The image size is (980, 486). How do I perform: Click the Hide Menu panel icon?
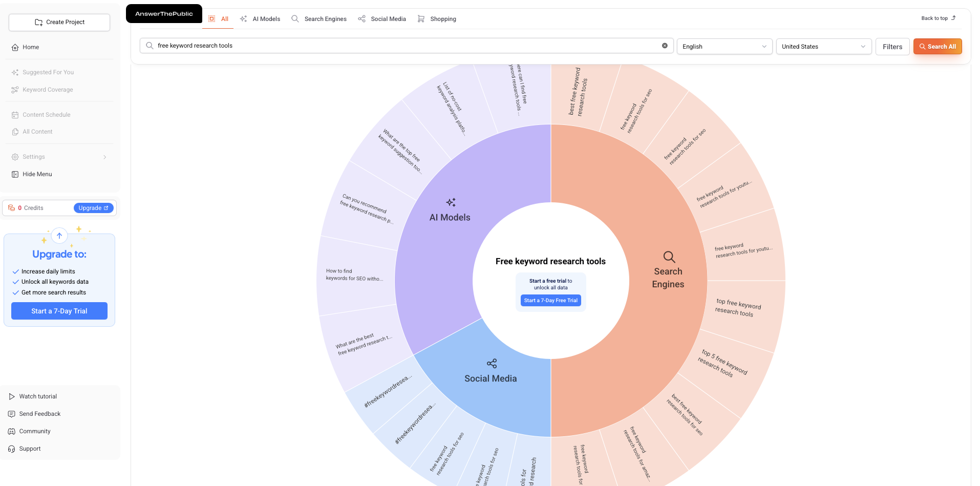coord(15,174)
